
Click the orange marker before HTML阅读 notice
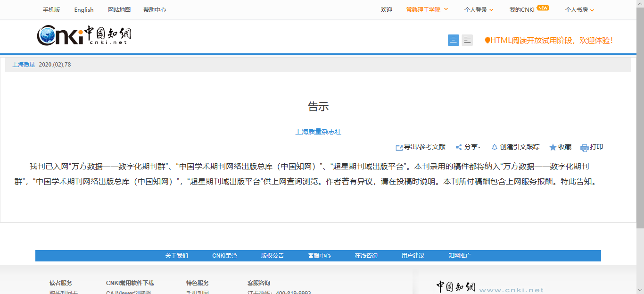pos(487,41)
